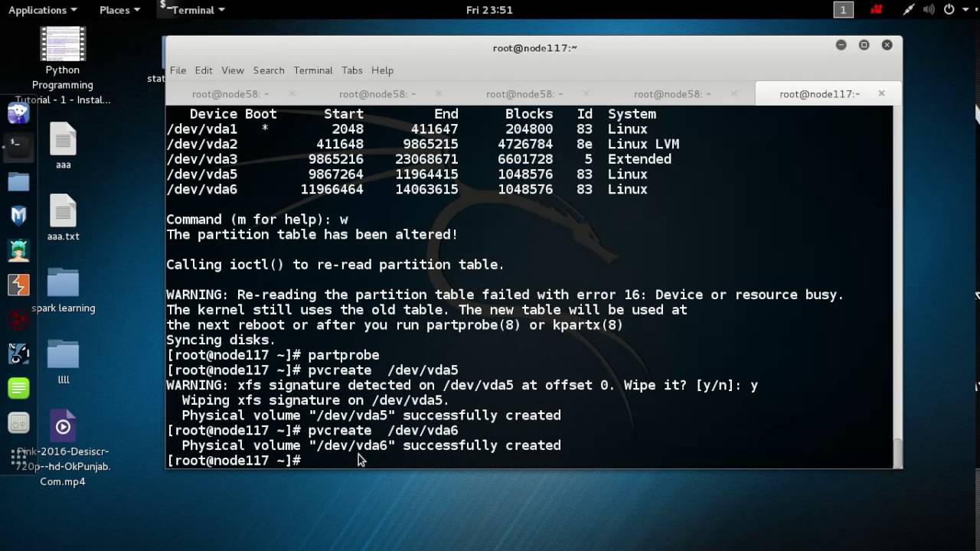The width and height of the screenshot is (980, 551).
Task: Open the File menu
Action: coord(178,70)
